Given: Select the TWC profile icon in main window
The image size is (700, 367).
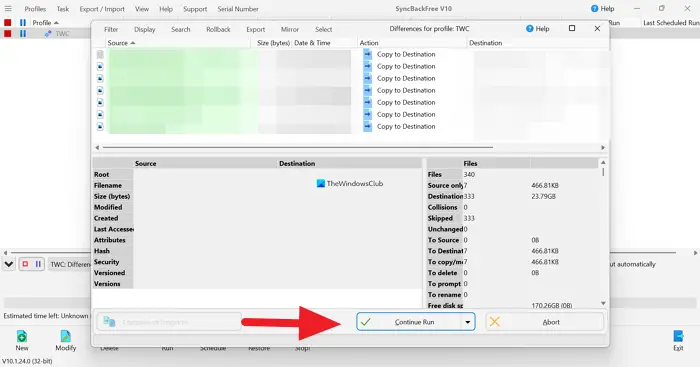Looking at the screenshot, I should [x=48, y=33].
